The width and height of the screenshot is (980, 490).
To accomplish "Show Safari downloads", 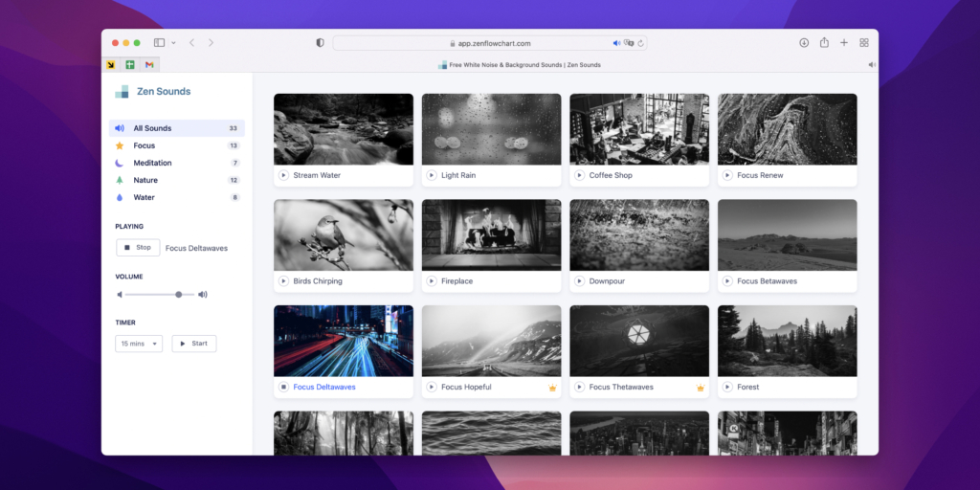I will tap(804, 42).
